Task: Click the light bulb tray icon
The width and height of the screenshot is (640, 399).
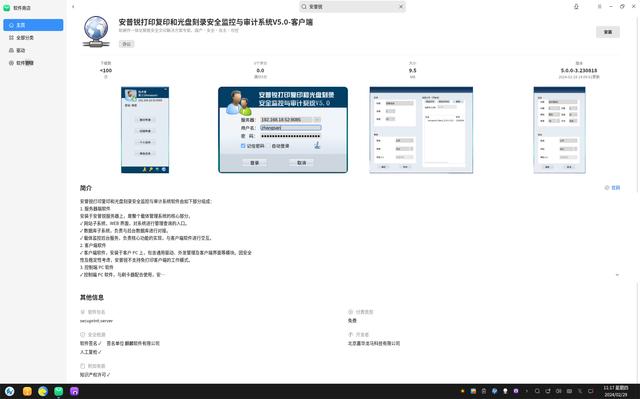Action: click(x=505, y=391)
